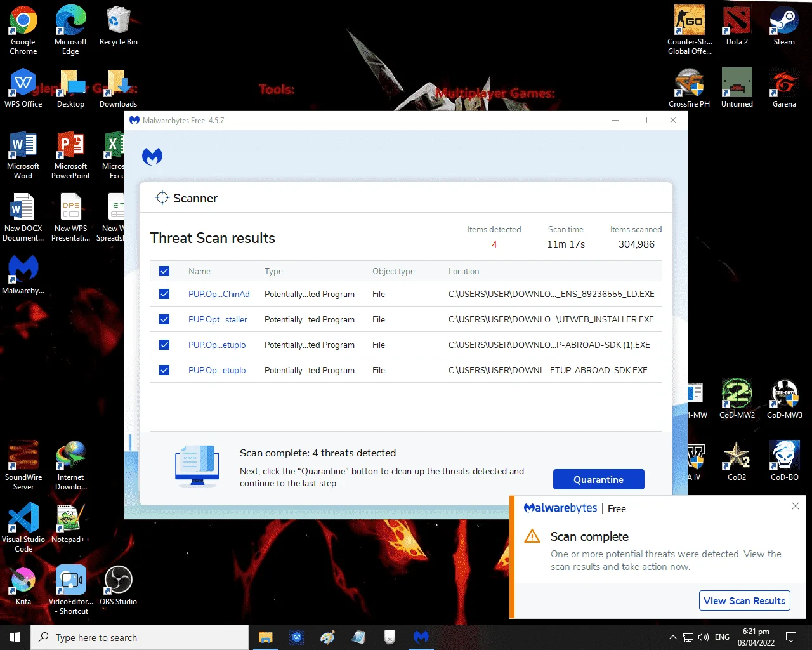Viewport: 812px width, 650px height.
Task: Open Google Chrome desktop shortcut
Action: coord(23,30)
